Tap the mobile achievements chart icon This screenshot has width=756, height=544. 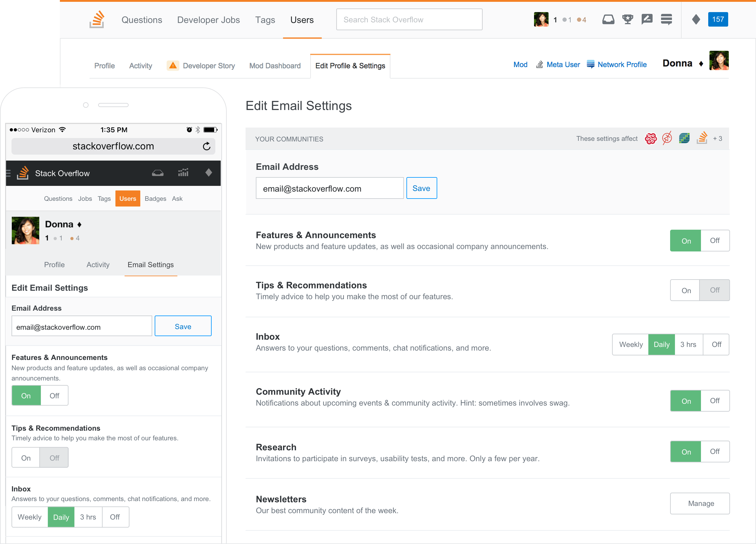coord(183,173)
